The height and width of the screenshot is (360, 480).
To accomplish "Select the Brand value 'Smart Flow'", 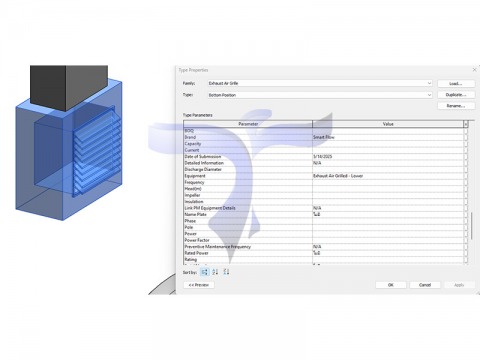I will [324, 137].
